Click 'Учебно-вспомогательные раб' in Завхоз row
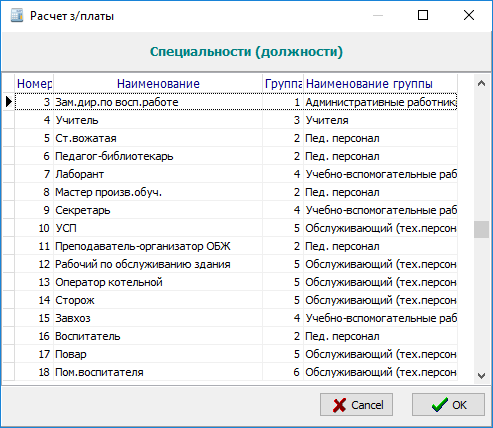 tap(380, 318)
